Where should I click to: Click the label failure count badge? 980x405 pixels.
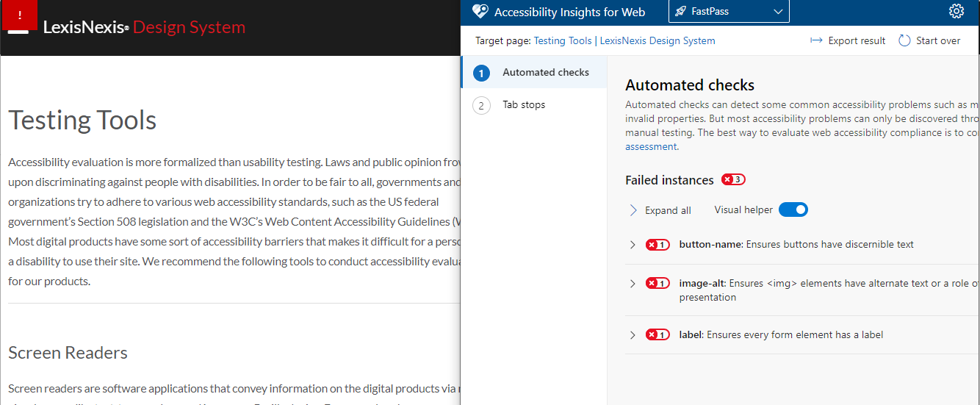click(657, 335)
